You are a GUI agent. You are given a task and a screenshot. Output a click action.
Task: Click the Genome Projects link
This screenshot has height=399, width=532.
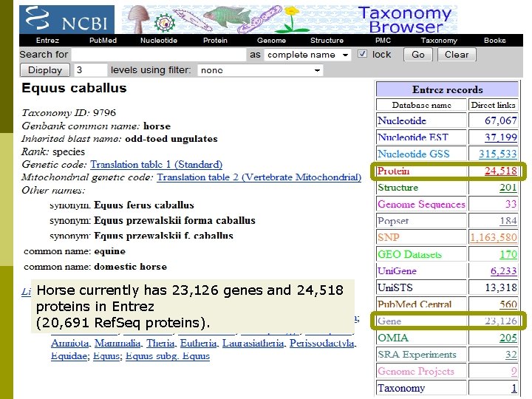tap(415, 371)
